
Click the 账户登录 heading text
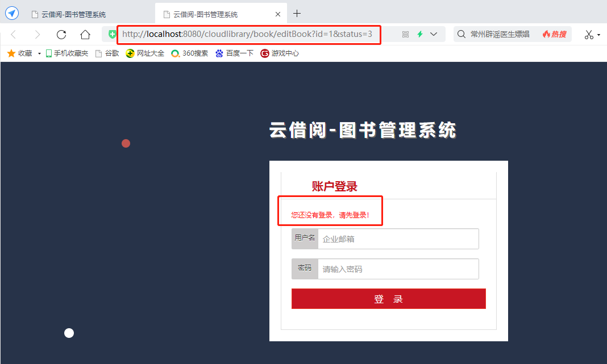click(x=334, y=186)
